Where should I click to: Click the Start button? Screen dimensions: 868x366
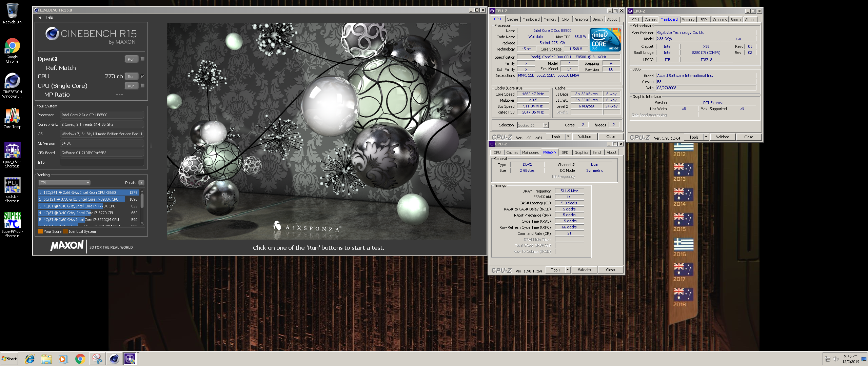point(9,359)
